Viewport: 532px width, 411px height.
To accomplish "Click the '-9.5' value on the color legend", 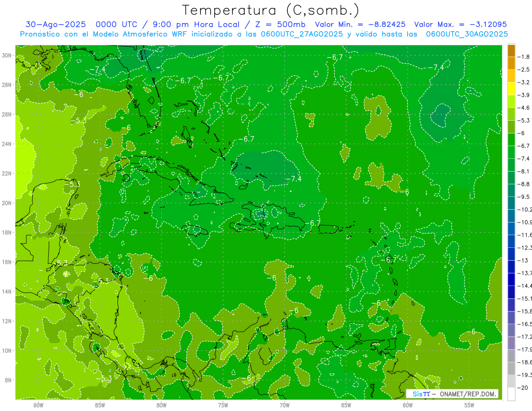I will click(x=524, y=197).
